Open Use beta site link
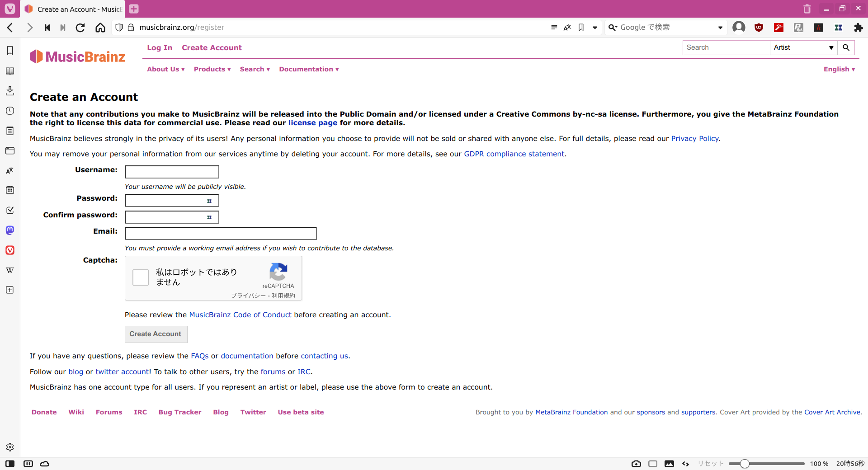868x470 pixels. (301, 412)
